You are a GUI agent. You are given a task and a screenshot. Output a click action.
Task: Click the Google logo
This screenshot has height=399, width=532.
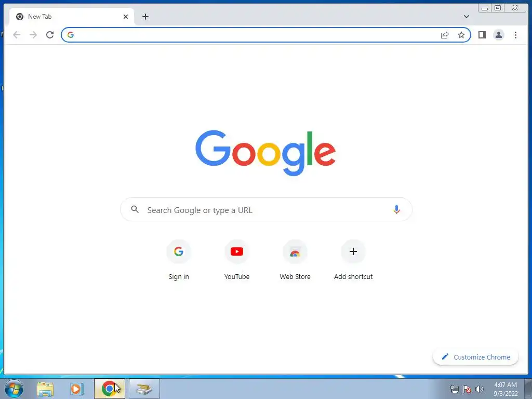265,153
